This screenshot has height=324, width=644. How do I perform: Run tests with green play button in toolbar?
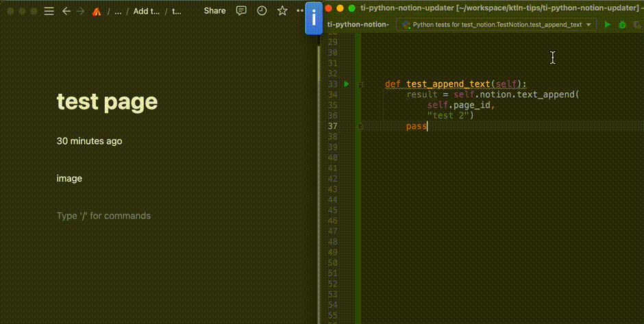pyautogui.click(x=607, y=25)
